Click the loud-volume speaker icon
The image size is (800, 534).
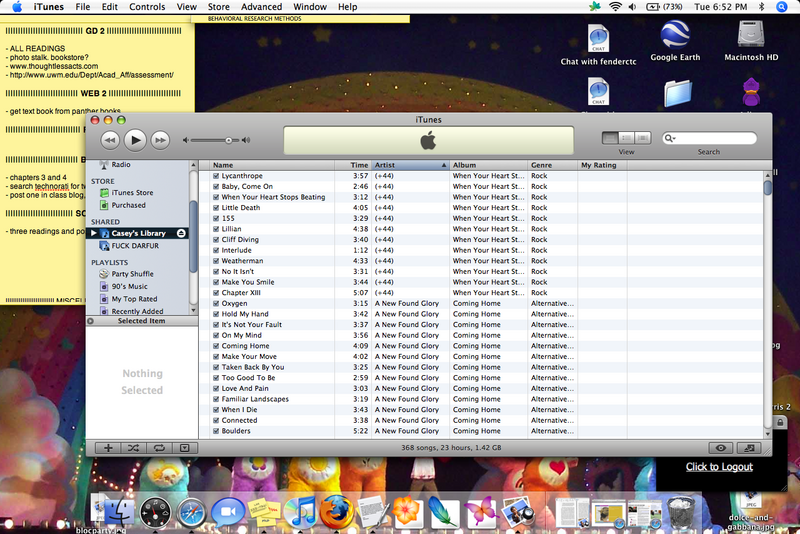point(246,140)
